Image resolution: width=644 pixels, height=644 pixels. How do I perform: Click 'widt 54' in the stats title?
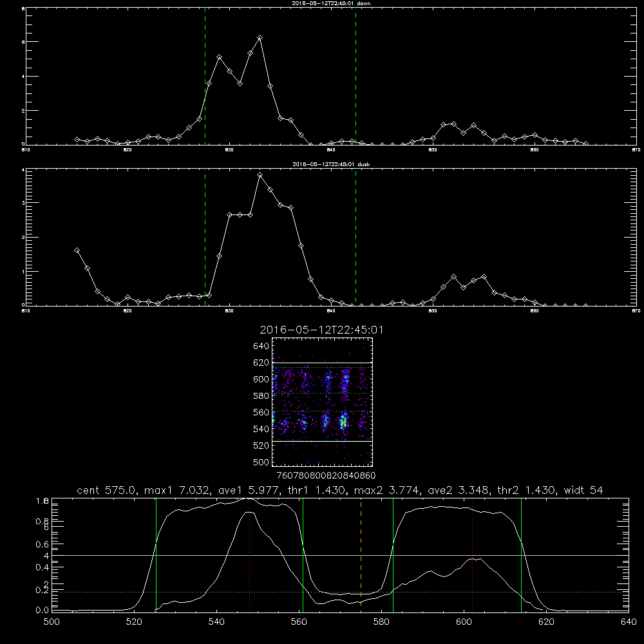(583, 490)
